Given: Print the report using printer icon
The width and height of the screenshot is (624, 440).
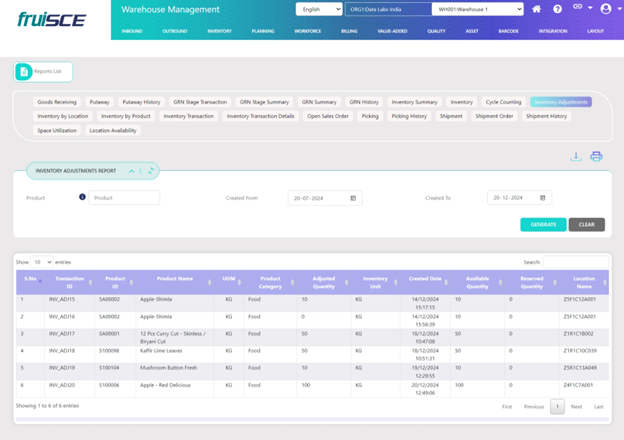Looking at the screenshot, I should click(x=596, y=156).
